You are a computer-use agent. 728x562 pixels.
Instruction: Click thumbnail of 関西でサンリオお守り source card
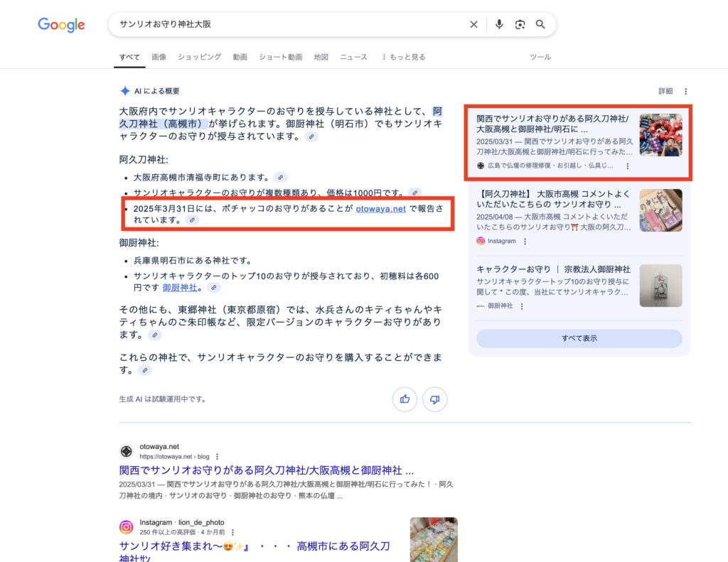coord(660,135)
